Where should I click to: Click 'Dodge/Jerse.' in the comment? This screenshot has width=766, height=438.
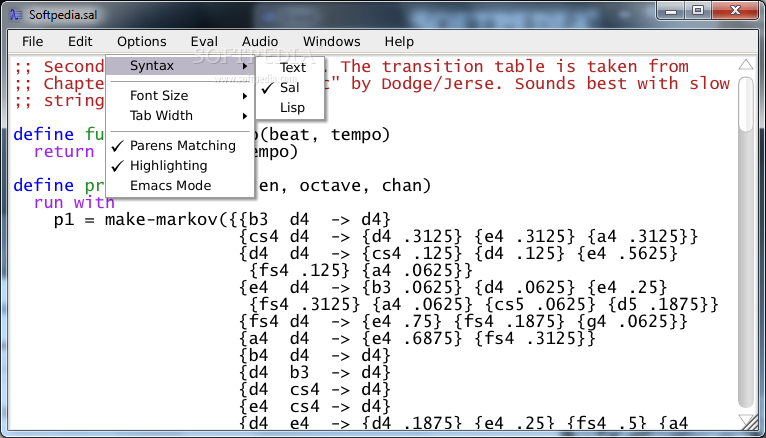pos(441,83)
